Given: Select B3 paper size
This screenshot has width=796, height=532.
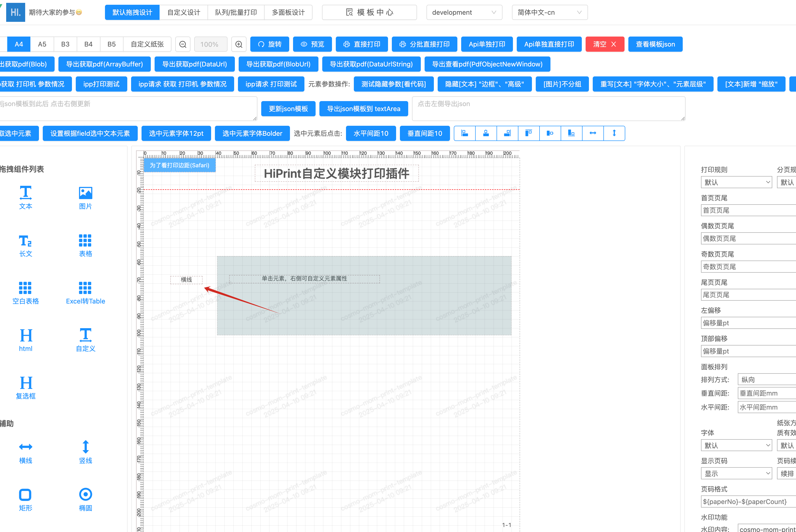Looking at the screenshot, I should coord(65,44).
